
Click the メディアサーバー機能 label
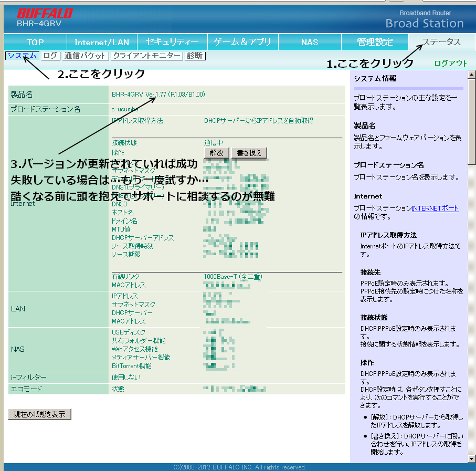click(141, 358)
